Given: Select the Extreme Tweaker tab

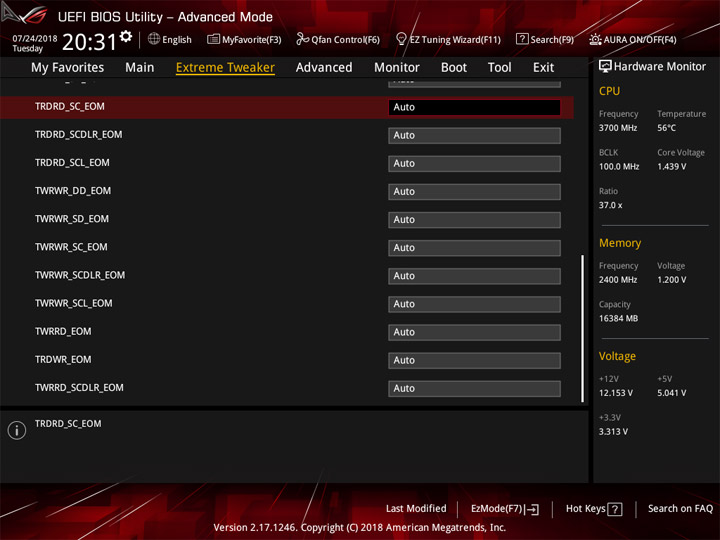Looking at the screenshot, I should pyautogui.click(x=225, y=68).
